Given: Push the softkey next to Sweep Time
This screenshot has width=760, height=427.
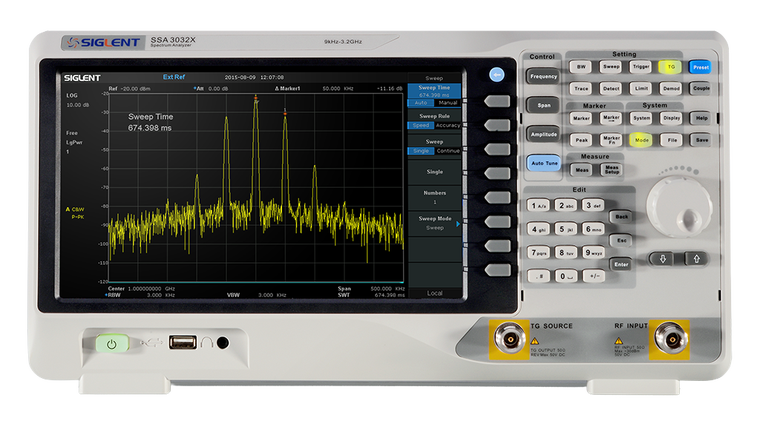Looking at the screenshot, I should pos(497,101).
